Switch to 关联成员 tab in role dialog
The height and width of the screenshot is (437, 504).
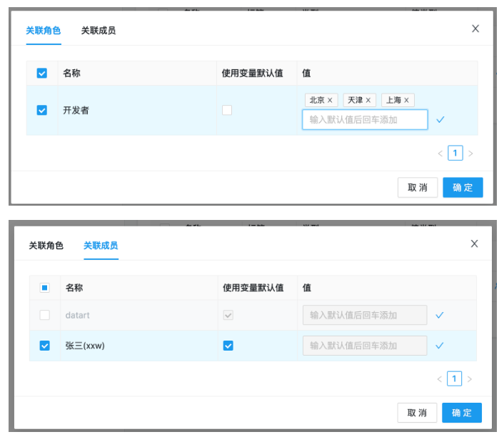pos(99,31)
